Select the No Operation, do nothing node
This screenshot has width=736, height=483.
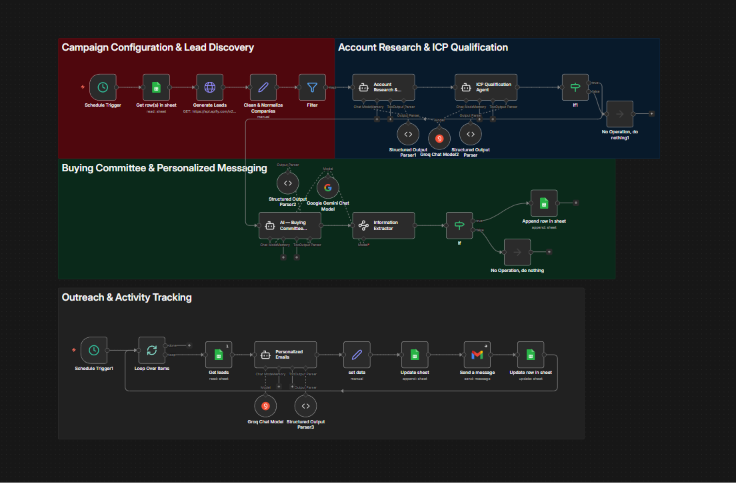(517, 252)
